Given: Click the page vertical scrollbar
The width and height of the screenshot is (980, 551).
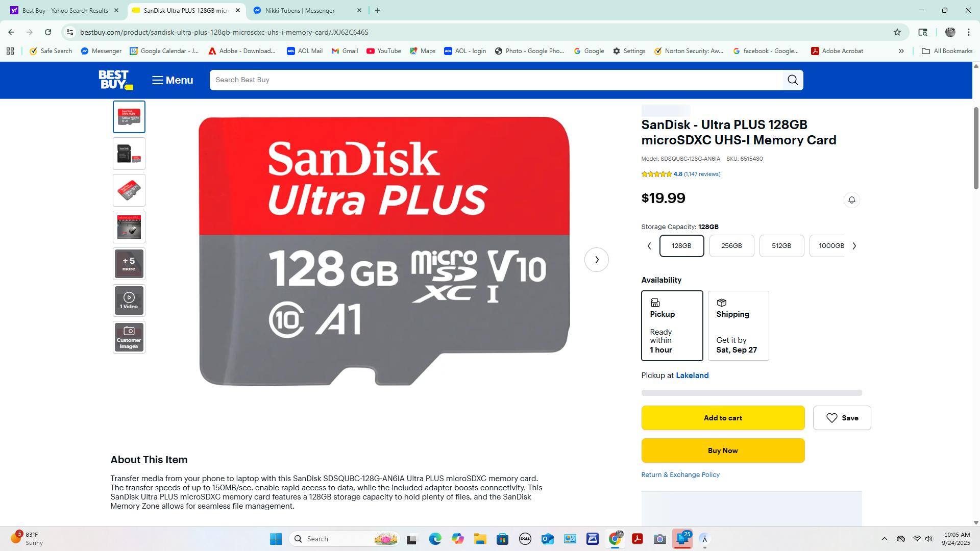Looking at the screenshot, I should pyautogui.click(x=976, y=148).
